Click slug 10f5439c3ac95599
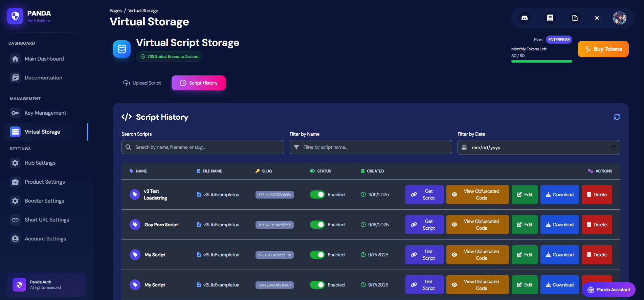This screenshot has width=644, height=300. click(274, 225)
